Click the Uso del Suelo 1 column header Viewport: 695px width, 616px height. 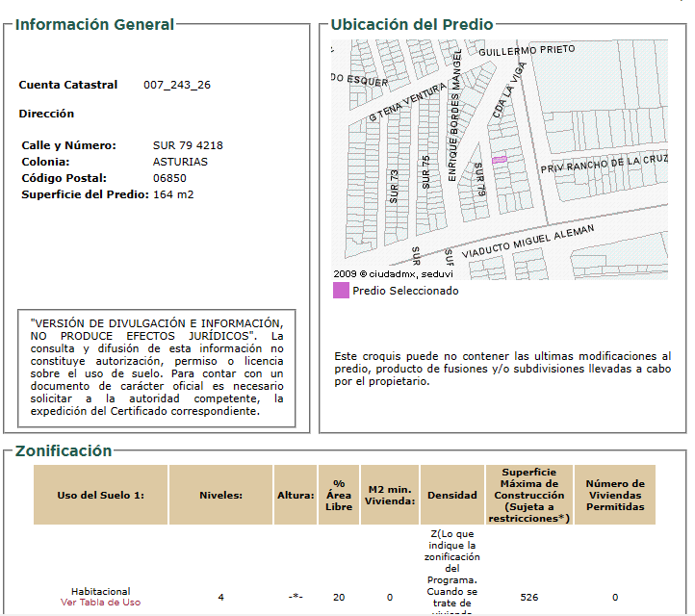pos(101,495)
